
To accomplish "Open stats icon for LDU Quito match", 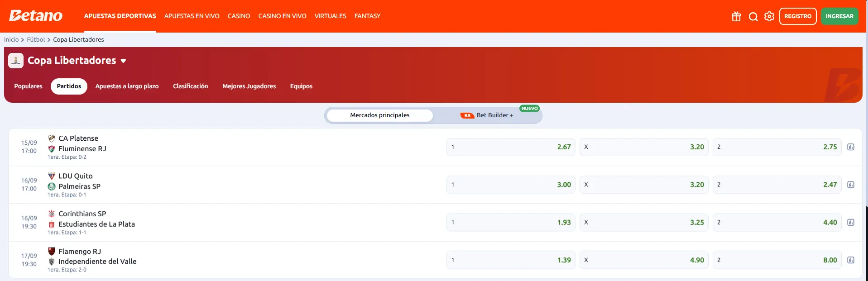I will (851, 185).
